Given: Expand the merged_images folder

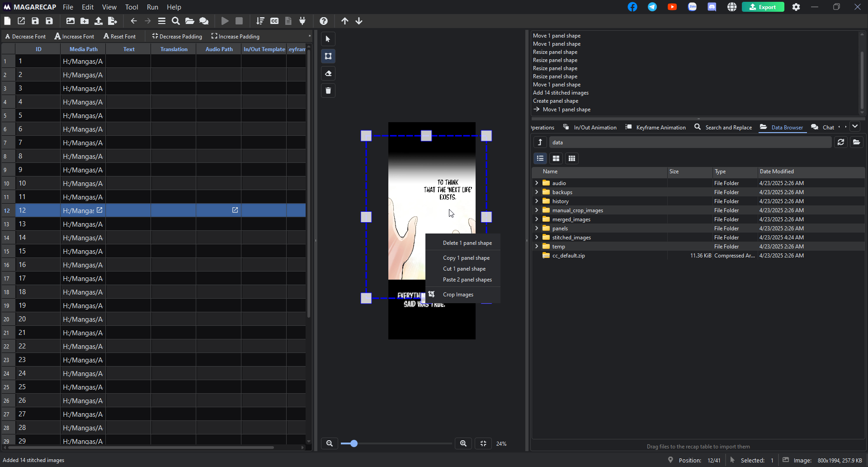Looking at the screenshot, I should (x=537, y=219).
